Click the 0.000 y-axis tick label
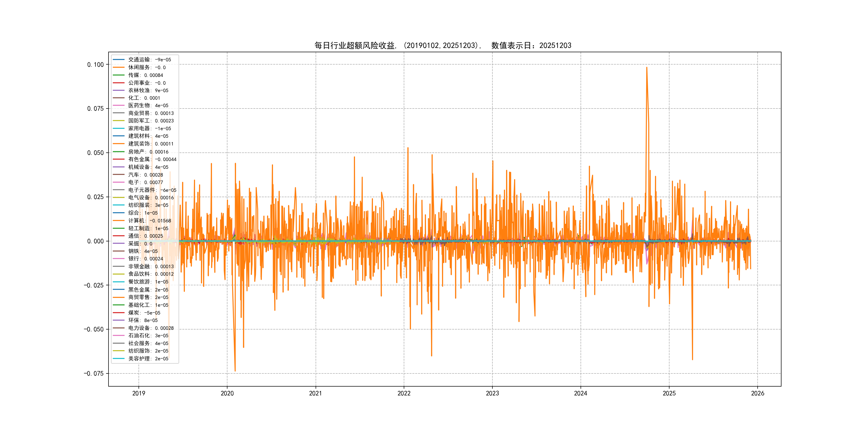 (95, 241)
